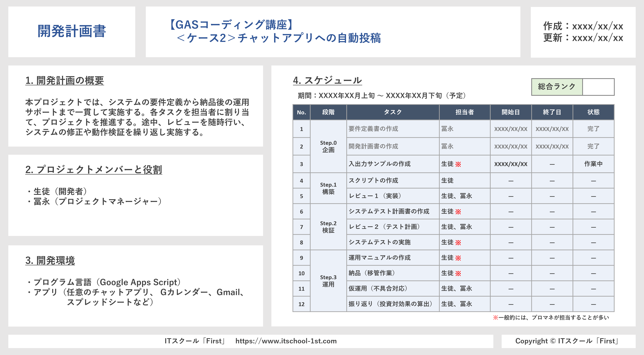Click the ※一般的には、プロマネが担当することが多い footnote
Screen dimensions: 644x355
tap(551, 318)
